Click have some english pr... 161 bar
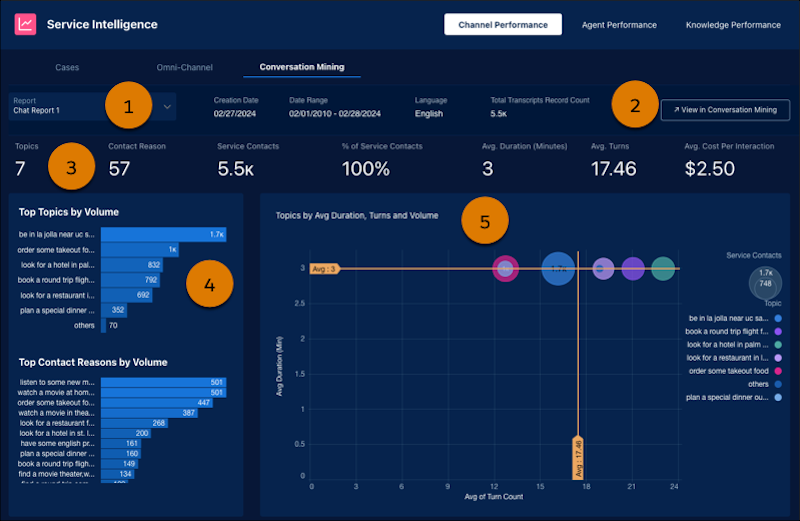Image resolution: width=800 pixels, height=521 pixels. click(x=121, y=443)
